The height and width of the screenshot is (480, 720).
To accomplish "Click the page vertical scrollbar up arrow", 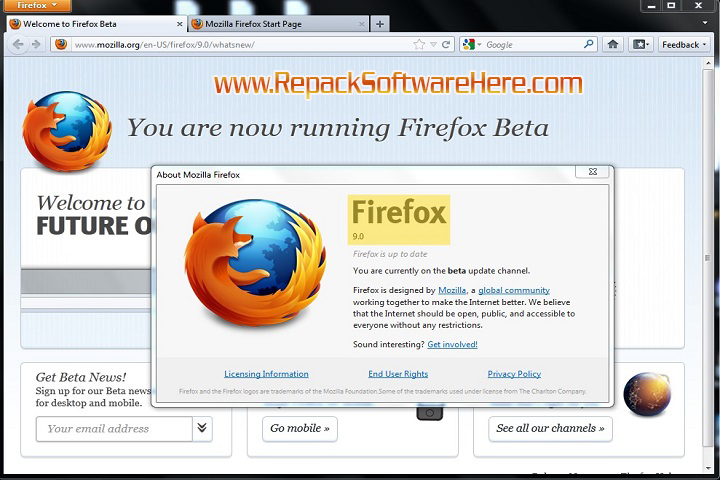I will pyautogui.click(x=708, y=64).
